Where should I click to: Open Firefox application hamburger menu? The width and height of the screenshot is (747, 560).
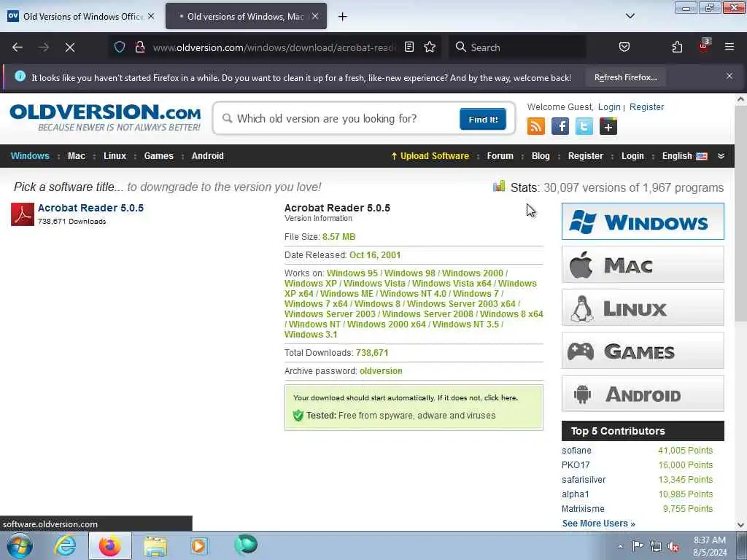coord(729,47)
